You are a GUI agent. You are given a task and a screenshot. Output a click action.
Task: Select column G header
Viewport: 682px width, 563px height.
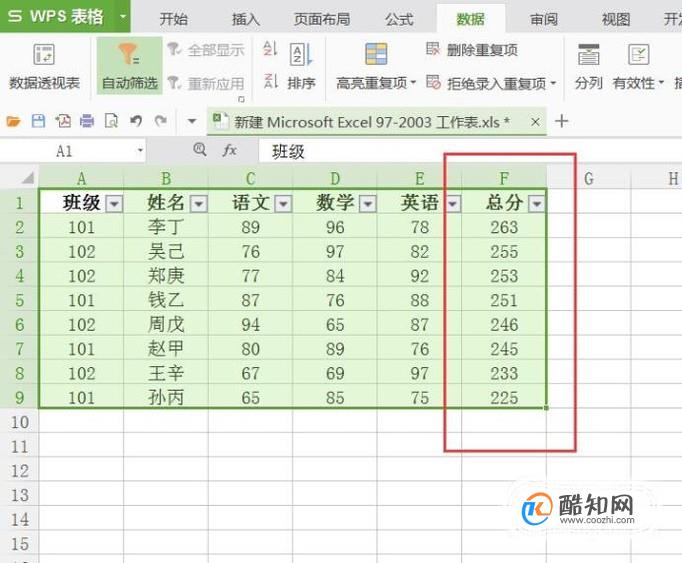tap(588, 178)
